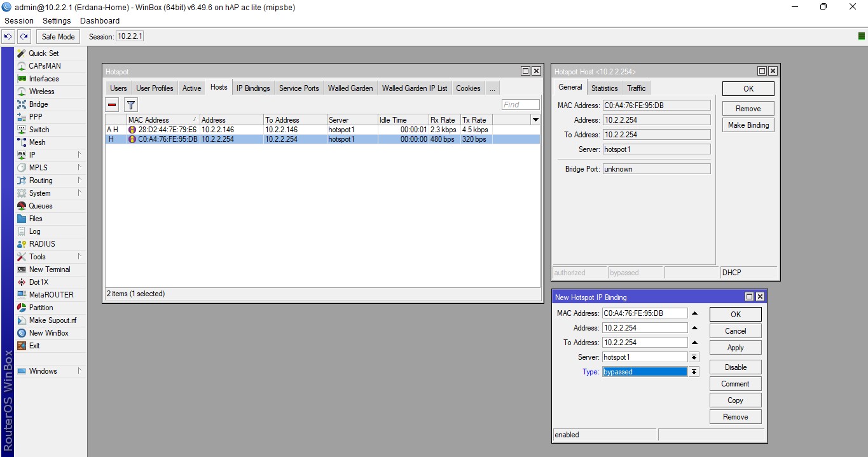This screenshot has height=457, width=868.
Task: Switch to the IP Bindings tab
Action: tap(253, 88)
